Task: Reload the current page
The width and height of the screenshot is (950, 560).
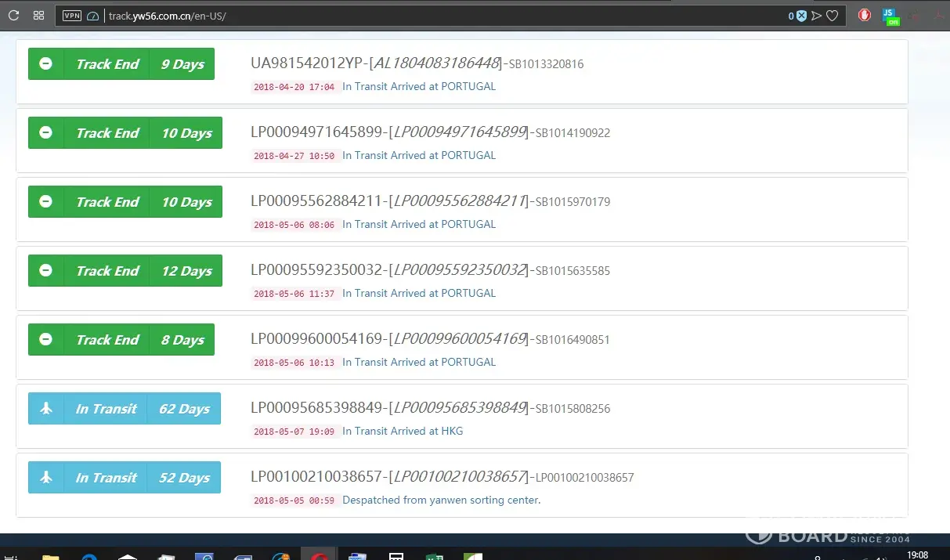Action: point(13,15)
